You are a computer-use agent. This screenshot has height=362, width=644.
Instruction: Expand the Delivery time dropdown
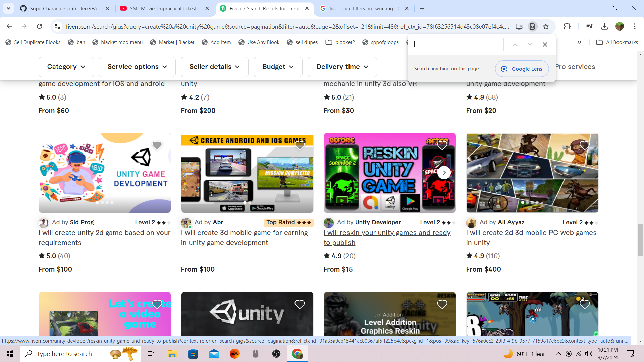pos(342,67)
